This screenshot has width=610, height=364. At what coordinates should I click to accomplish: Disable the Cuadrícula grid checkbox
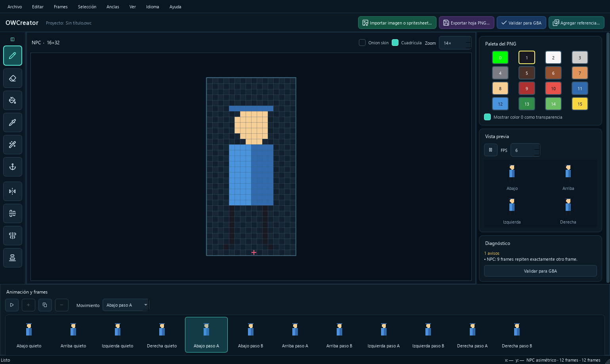(395, 43)
